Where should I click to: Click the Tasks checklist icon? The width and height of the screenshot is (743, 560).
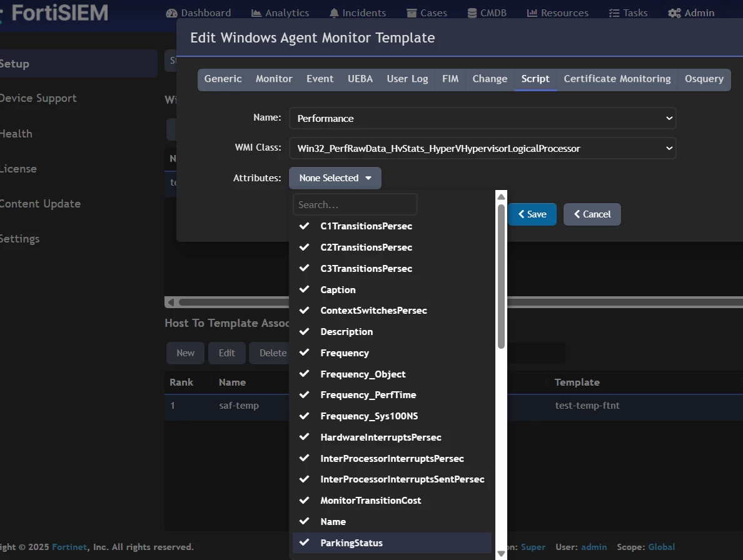(614, 13)
